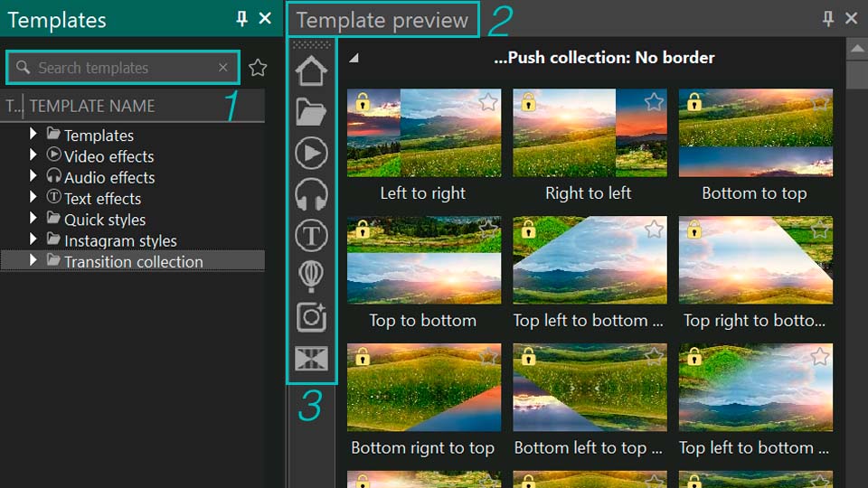
Task: Collapse the Push collection section triangle
Action: coord(354,58)
